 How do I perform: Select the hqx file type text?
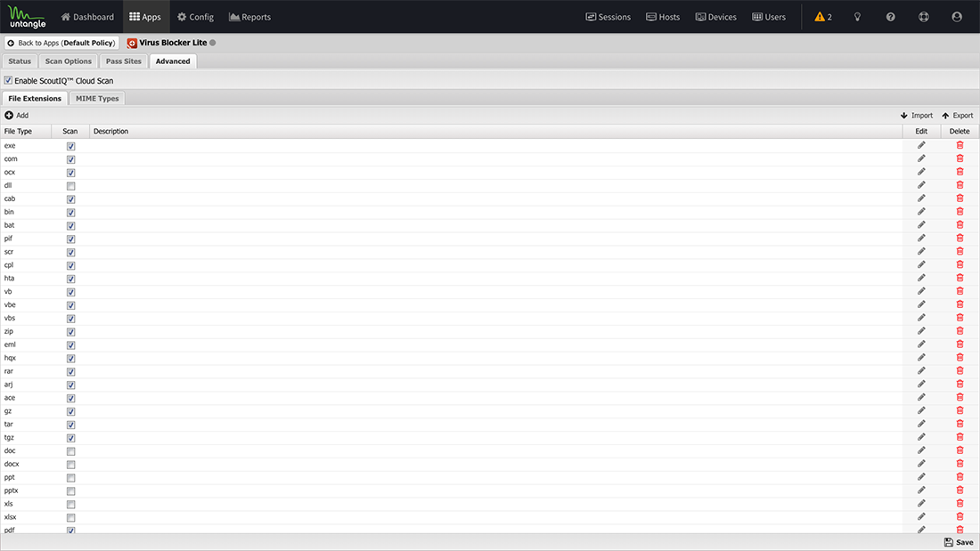click(10, 358)
